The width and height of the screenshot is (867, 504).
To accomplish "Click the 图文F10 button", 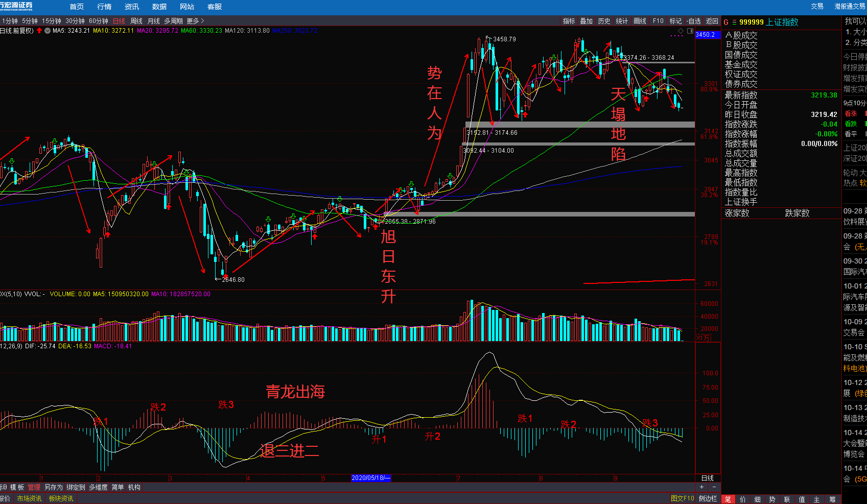I will (x=682, y=498).
